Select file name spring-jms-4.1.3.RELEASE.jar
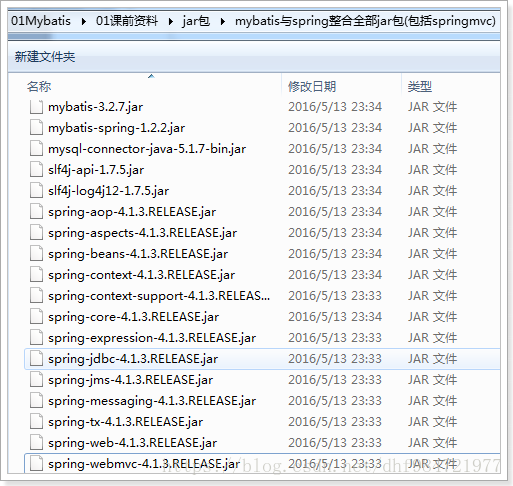The height and width of the screenshot is (486, 513). click(x=130, y=380)
